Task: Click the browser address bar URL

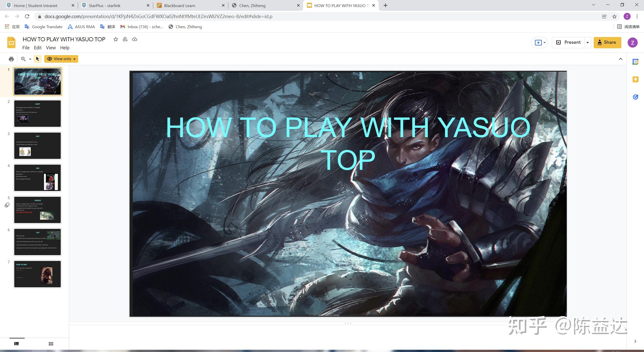Action: click(x=158, y=16)
